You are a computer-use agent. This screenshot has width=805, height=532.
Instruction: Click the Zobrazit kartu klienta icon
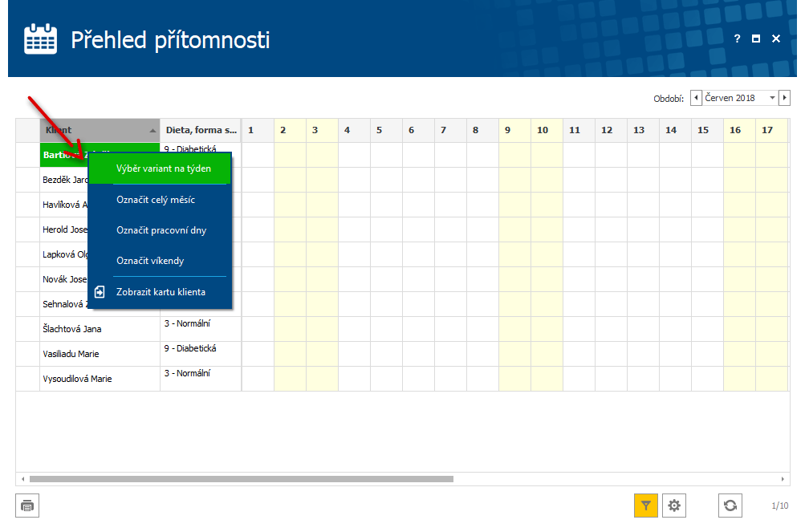click(100, 292)
